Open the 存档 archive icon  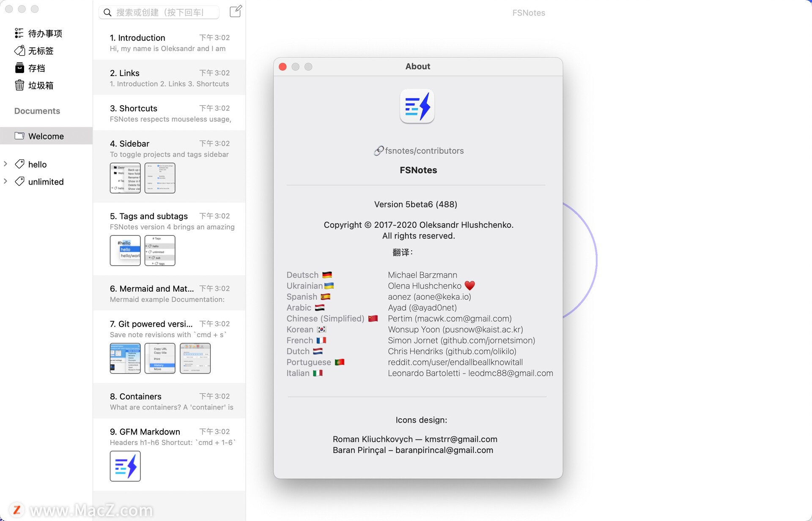click(19, 68)
